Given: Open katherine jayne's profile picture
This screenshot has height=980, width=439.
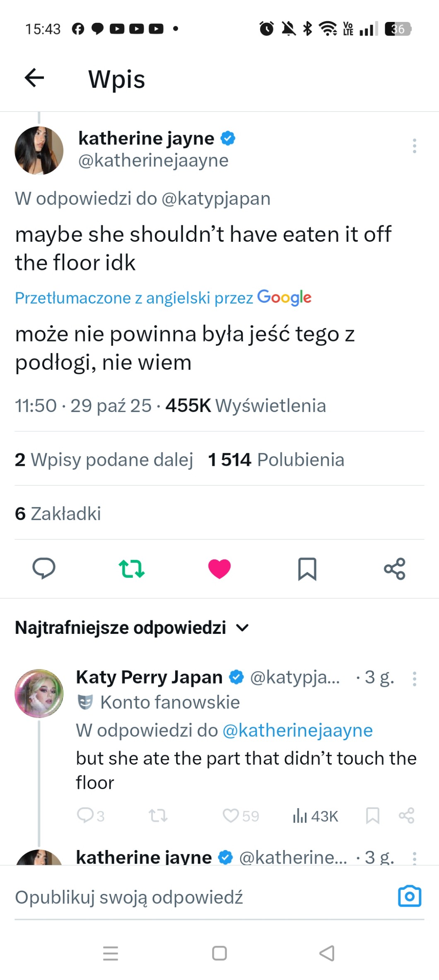Looking at the screenshot, I should pyautogui.click(x=39, y=150).
